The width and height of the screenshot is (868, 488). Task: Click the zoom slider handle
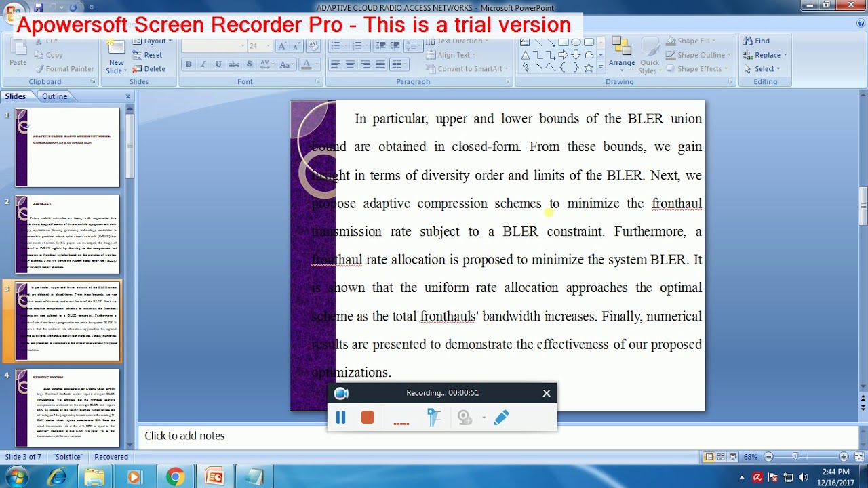click(795, 457)
